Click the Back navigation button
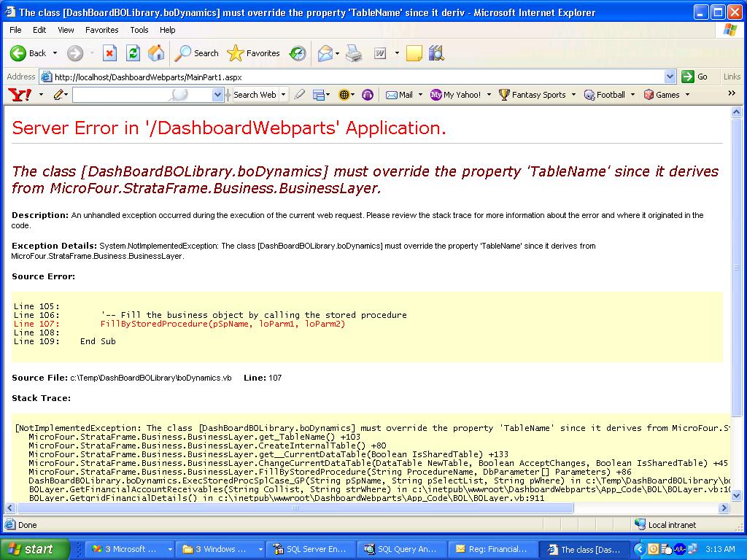Image resolution: width=747 pixels, height=560 pixels. pos(29,53)
